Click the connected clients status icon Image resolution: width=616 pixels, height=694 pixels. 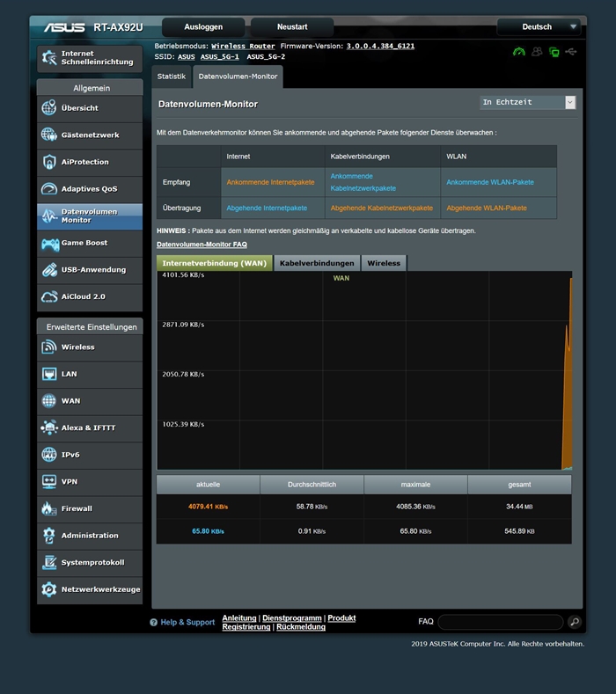click(537, 52)
